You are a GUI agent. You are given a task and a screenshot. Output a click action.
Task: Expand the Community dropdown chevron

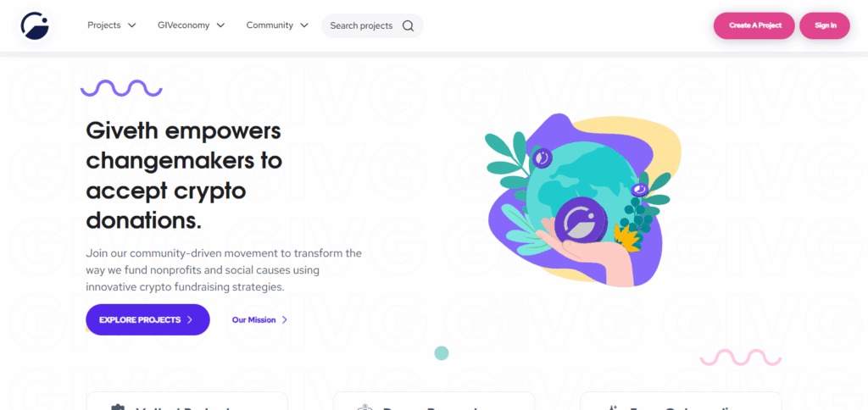coord(304,25)
